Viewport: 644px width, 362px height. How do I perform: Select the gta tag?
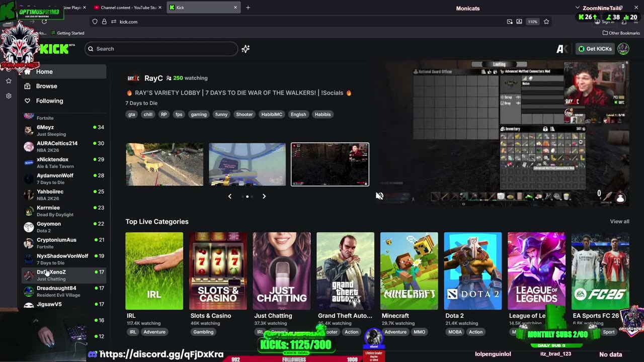click(x=132, y=114)
